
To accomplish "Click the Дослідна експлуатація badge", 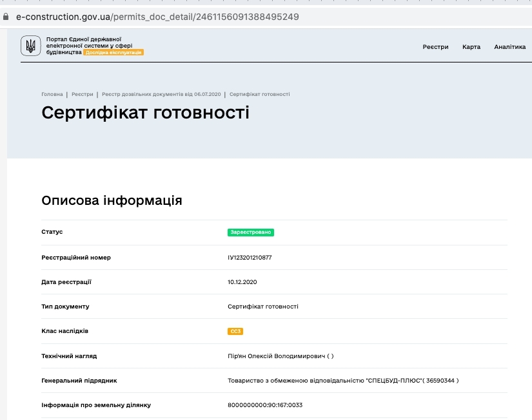I will pyautogui.click(x=113, y=52).
